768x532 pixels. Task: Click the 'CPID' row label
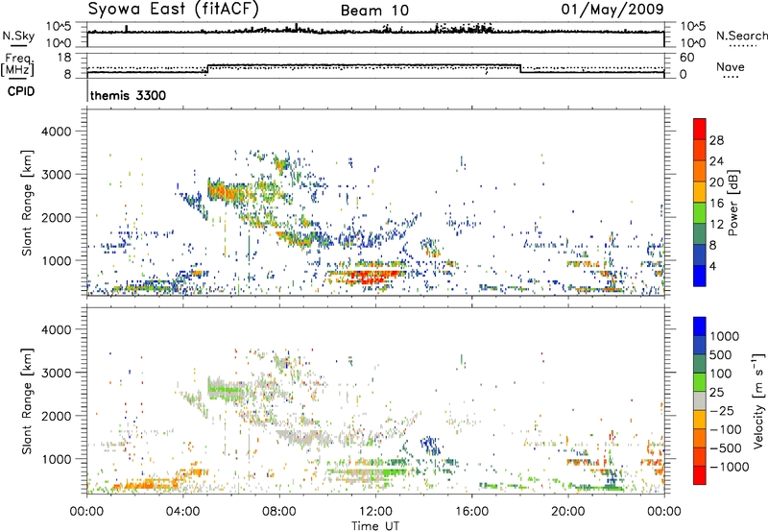[x=21, y=91]
